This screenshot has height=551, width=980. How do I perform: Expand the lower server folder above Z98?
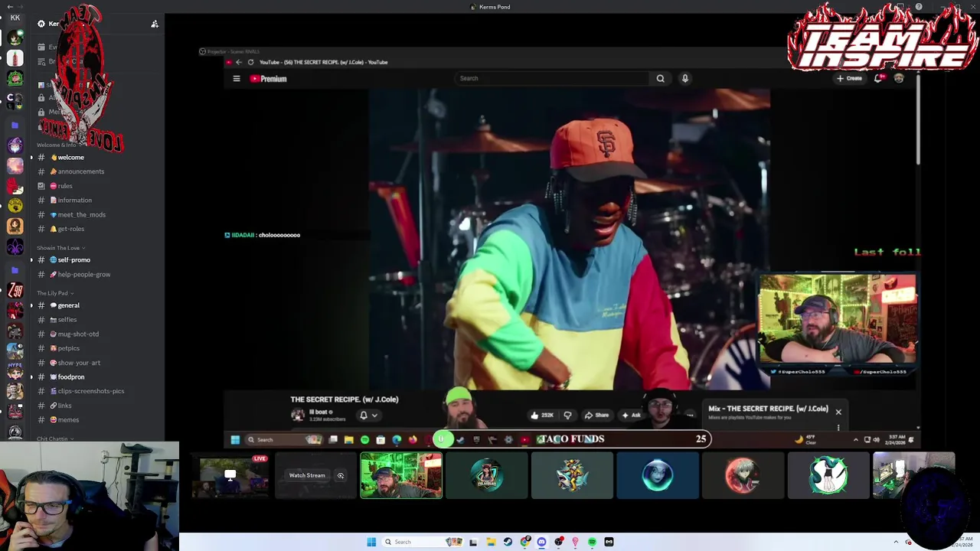coord(15,270)
